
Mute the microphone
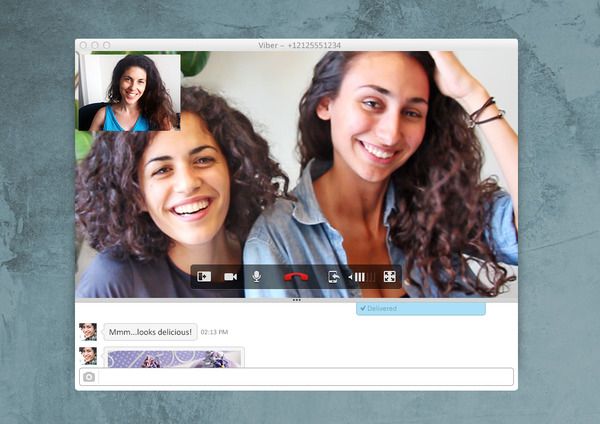(x=257, y=277)
